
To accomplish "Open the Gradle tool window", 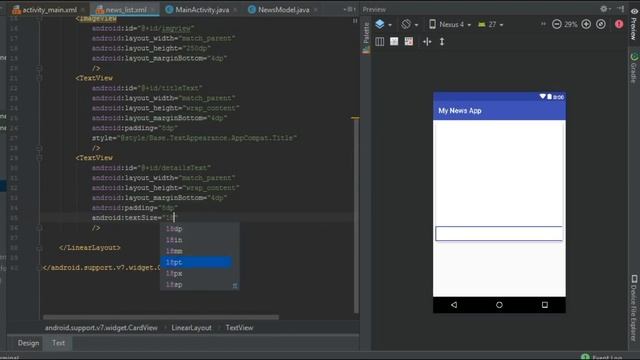I will click(634, 68).
